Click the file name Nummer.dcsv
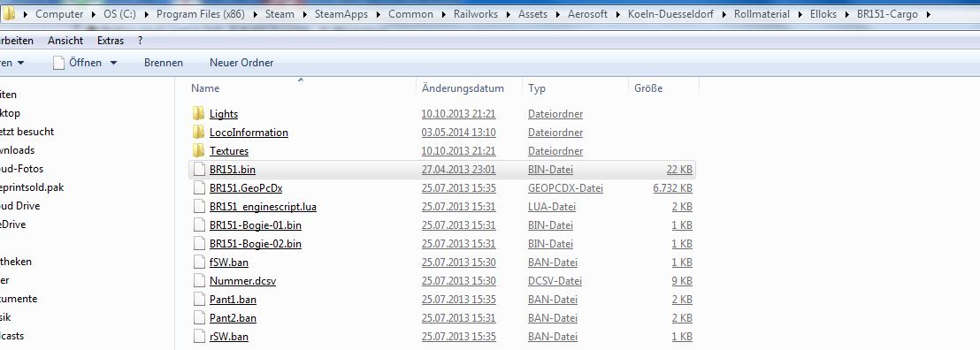Viewport: 980px width, 350px height. pyautogui.click(x=242, y=281)
